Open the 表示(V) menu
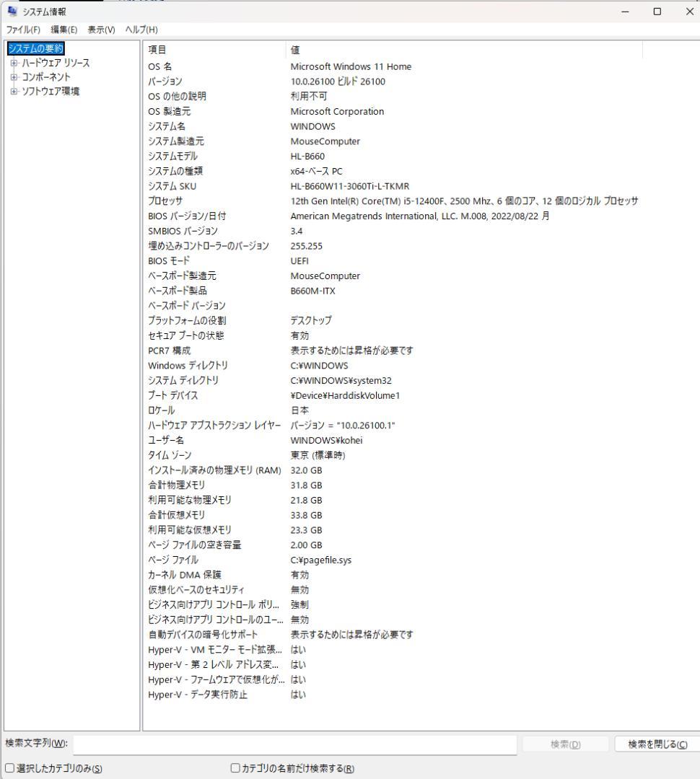Viewport: 700px width, 779px height. coord(100,29)
